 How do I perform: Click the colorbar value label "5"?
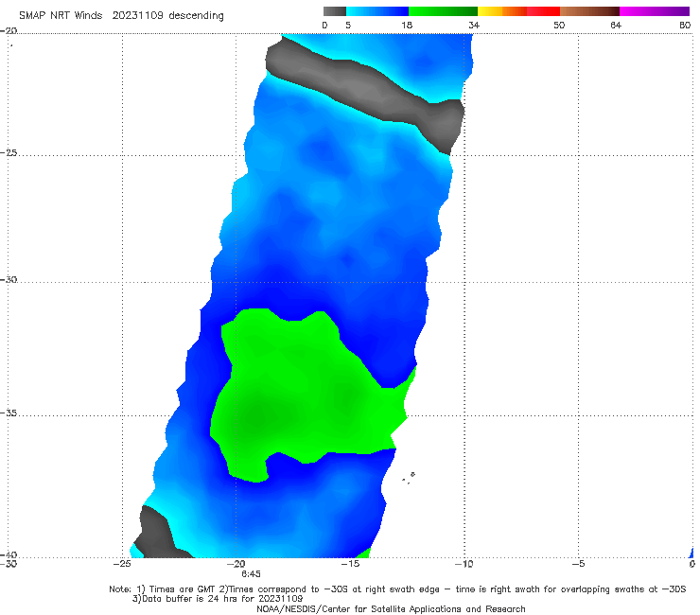coord(348,25)
